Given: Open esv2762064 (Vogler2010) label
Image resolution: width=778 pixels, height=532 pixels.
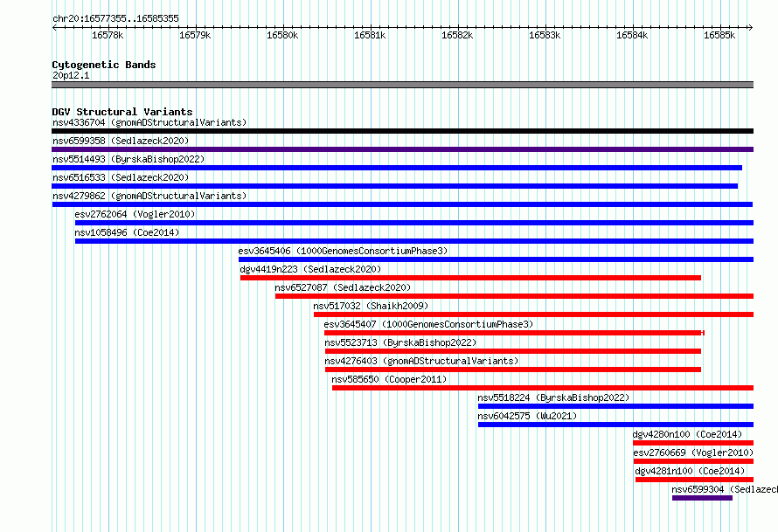Looking at the screenshot, I should 135,214.
